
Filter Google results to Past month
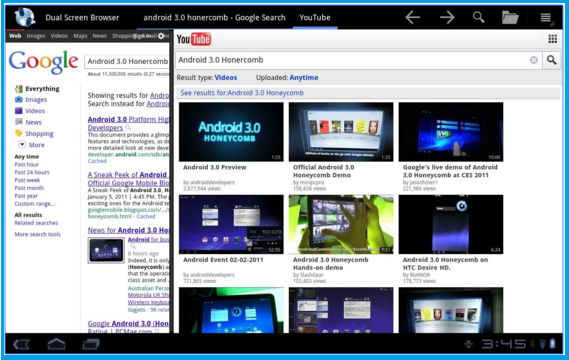[29, 188]
